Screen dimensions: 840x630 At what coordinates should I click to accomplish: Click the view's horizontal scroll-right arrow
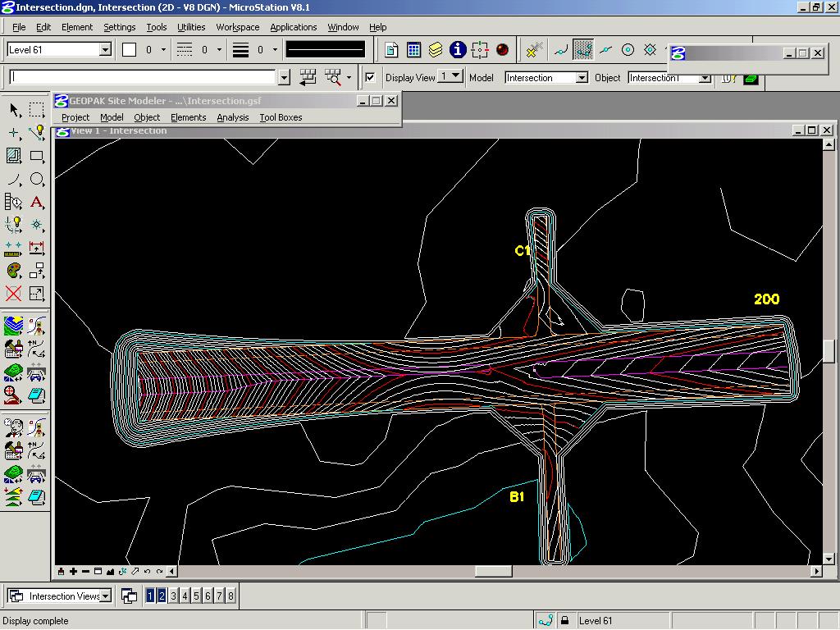pos(816,572)
